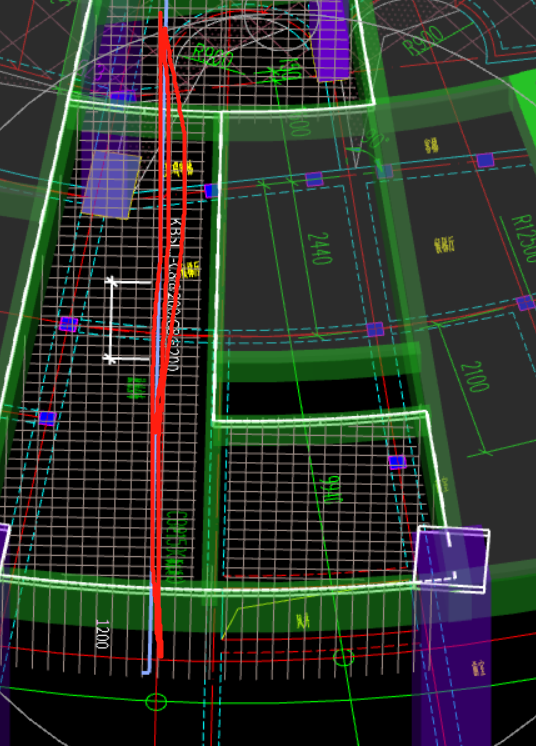Viewport: 536px width, 746px height.
Task: Click the white 1200 dimension label
Action: click(102, 634)
